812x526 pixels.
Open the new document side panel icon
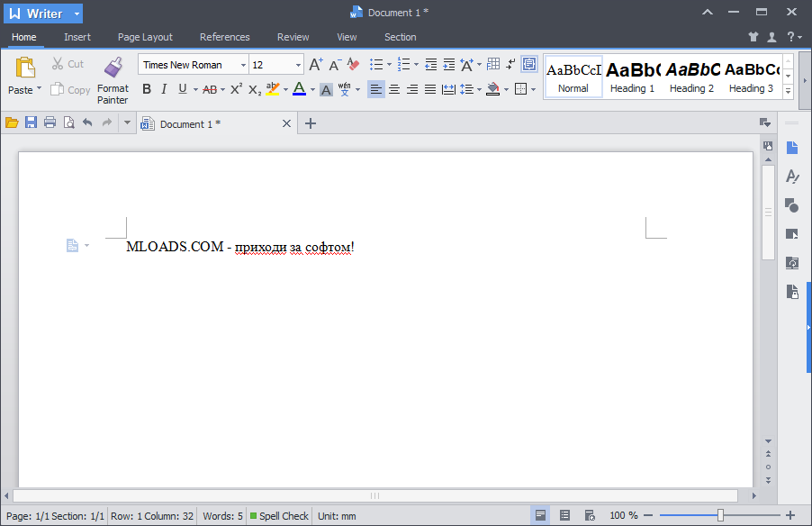pos(792,148)
